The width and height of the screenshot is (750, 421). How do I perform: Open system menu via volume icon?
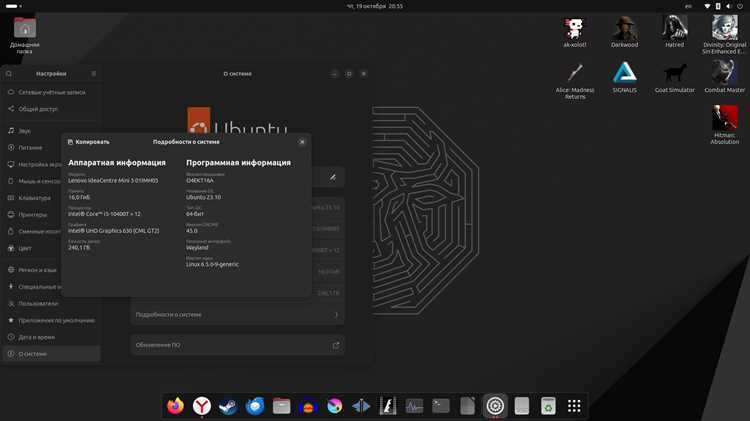pyautogui.click(x=728, y=6)
